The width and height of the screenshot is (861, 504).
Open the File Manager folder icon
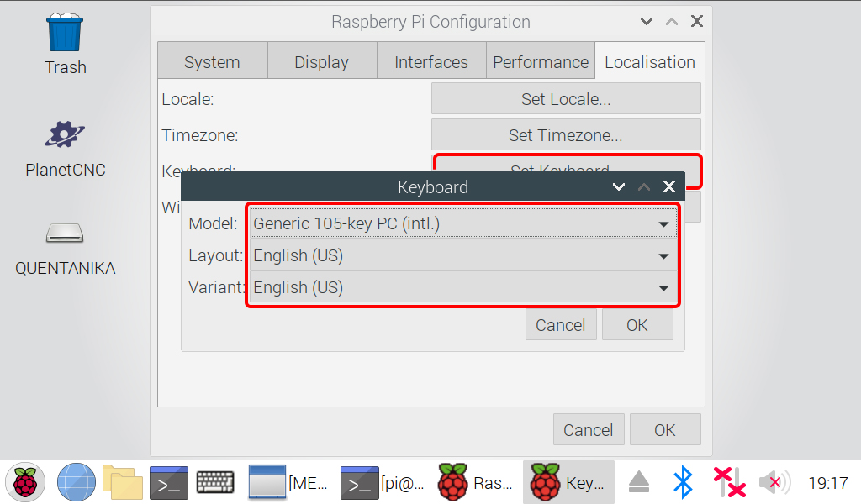123,483
